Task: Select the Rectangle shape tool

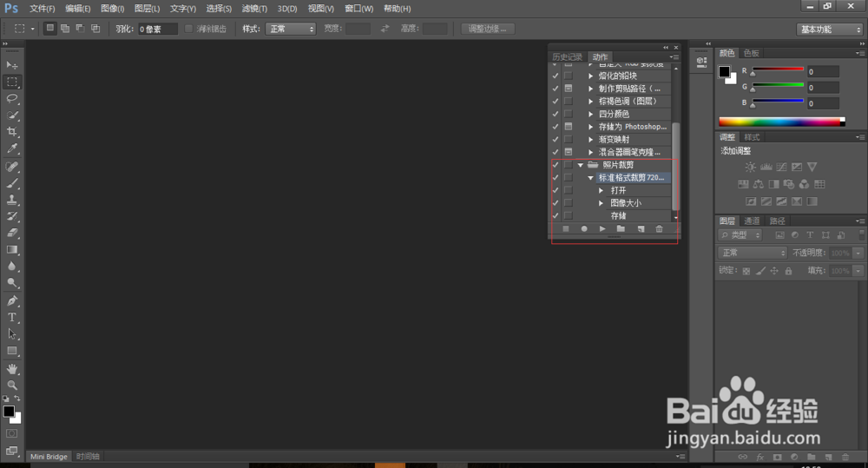Action: pyautogui.click(x=11, y=351)
